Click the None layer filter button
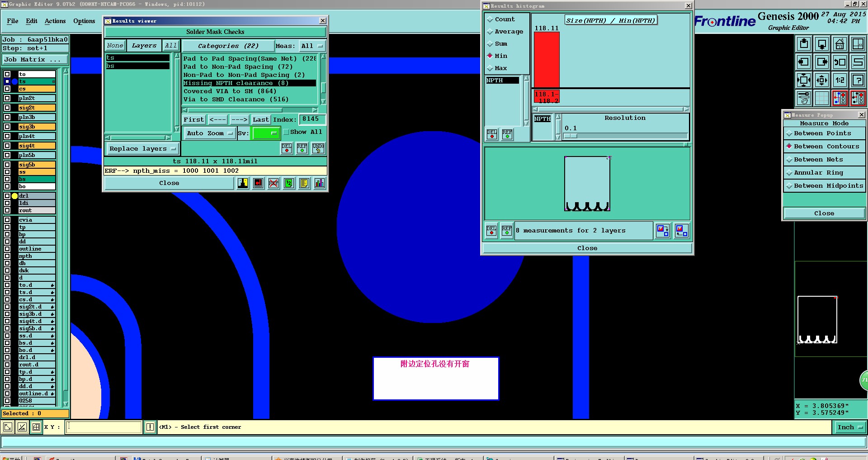Screen dimensions: 868x460 (115, 46)
